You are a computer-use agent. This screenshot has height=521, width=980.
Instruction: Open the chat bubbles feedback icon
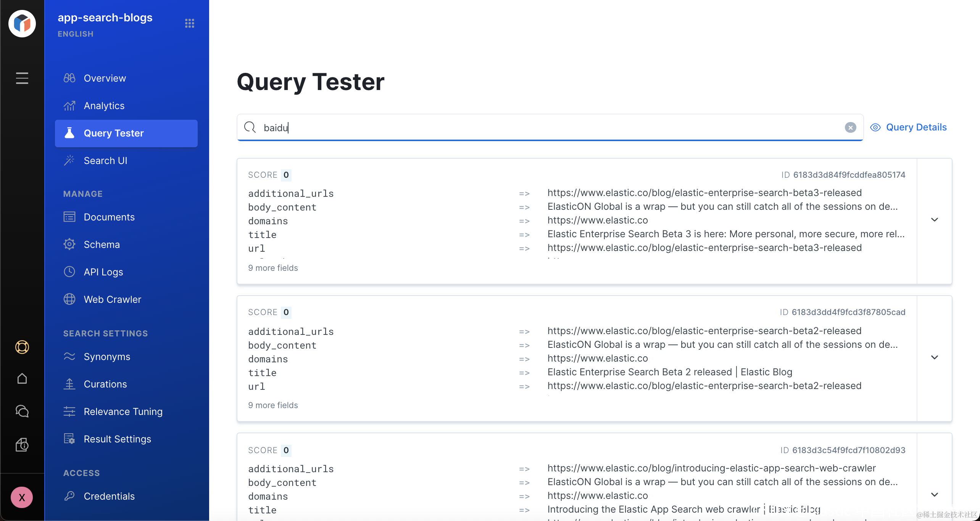22,411
